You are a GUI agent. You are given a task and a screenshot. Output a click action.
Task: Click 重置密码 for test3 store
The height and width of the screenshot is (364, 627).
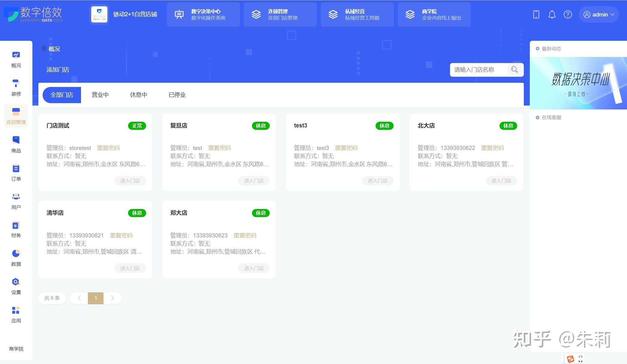click(x=346, y=148)
